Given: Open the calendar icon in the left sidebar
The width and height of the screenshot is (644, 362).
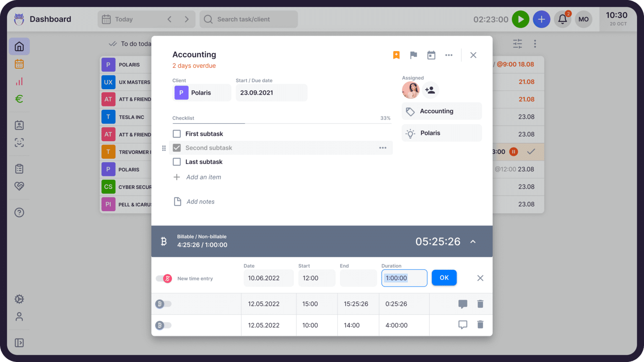Looking at the screenshot, I should click(x=19, y=64).
